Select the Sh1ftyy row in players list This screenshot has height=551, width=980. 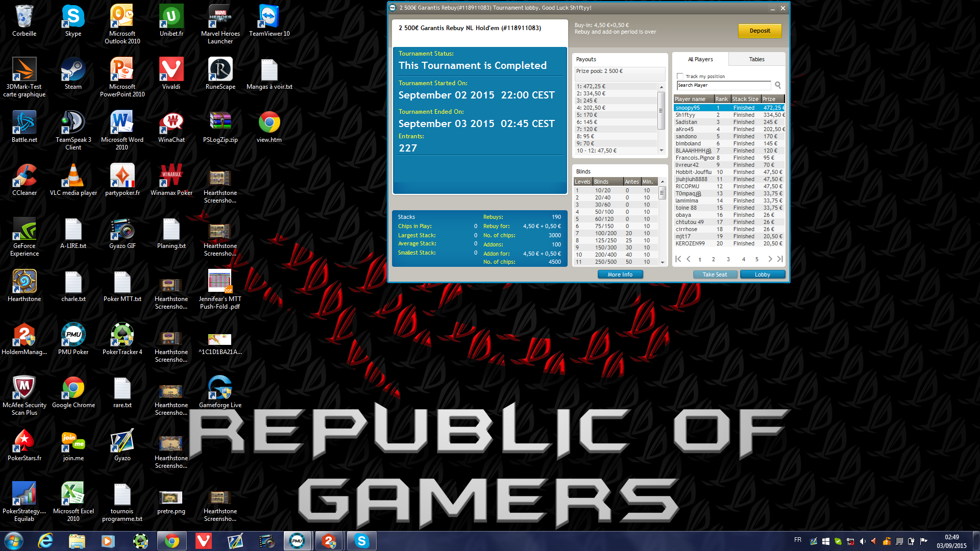[x=729, y=115]
